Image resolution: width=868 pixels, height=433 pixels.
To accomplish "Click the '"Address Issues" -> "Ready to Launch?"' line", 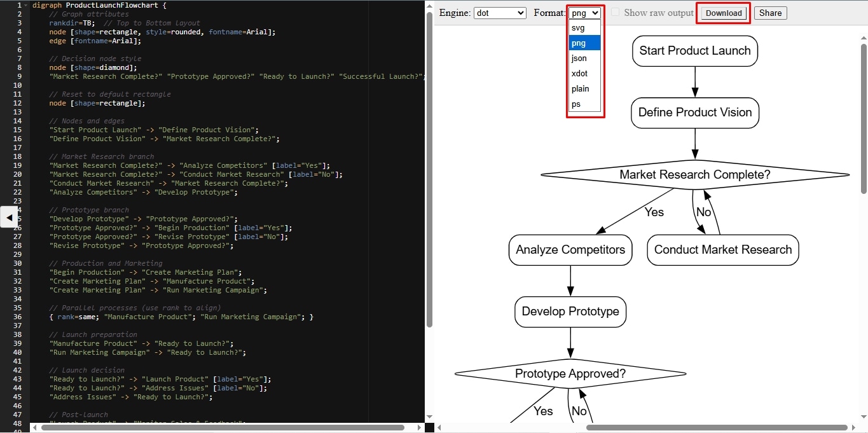I will click(130, 397).
